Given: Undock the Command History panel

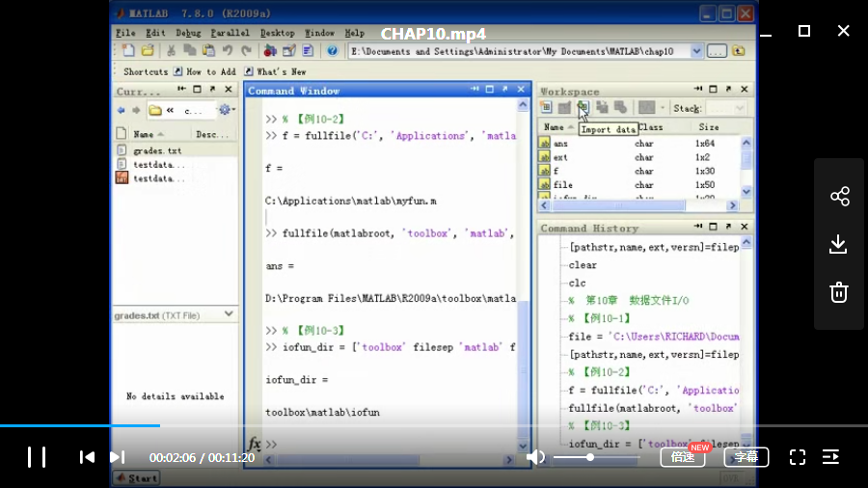Looking at the screenshot, I should pos(728,227).
